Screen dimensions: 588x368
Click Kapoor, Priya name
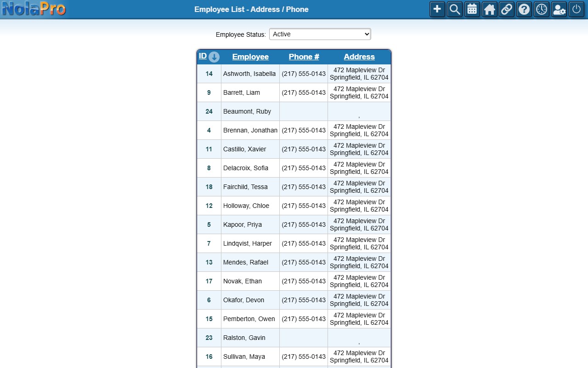tap(243, 224)
